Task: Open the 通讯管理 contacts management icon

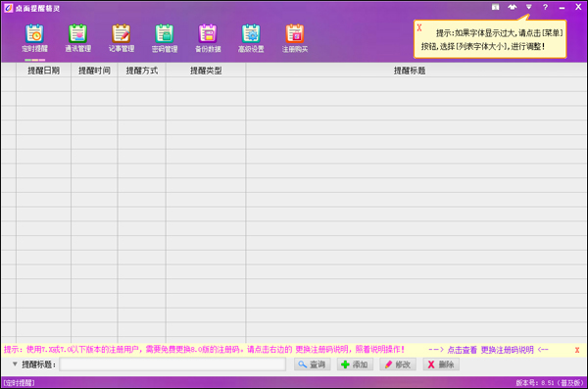Action: (x=78, y=38)
